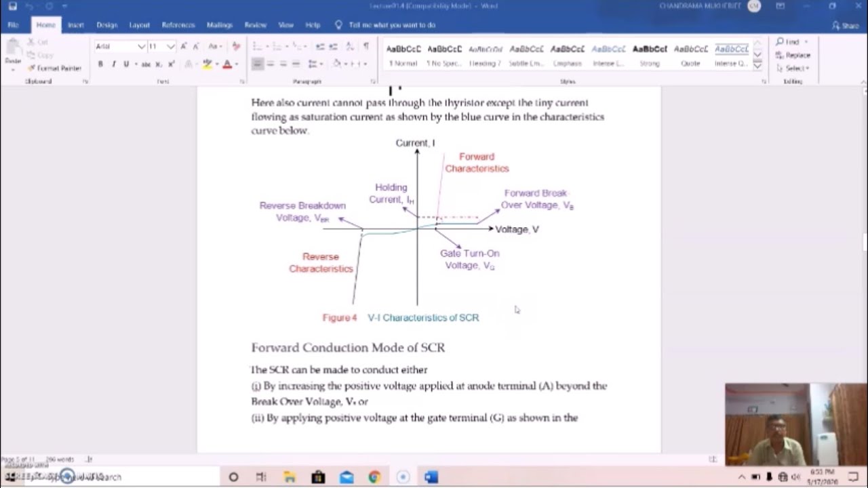The height and width of the screenshot is (488, 868).
Task: Increase paragraph indent
Action: pyautogui.click(x=334, y=46)
